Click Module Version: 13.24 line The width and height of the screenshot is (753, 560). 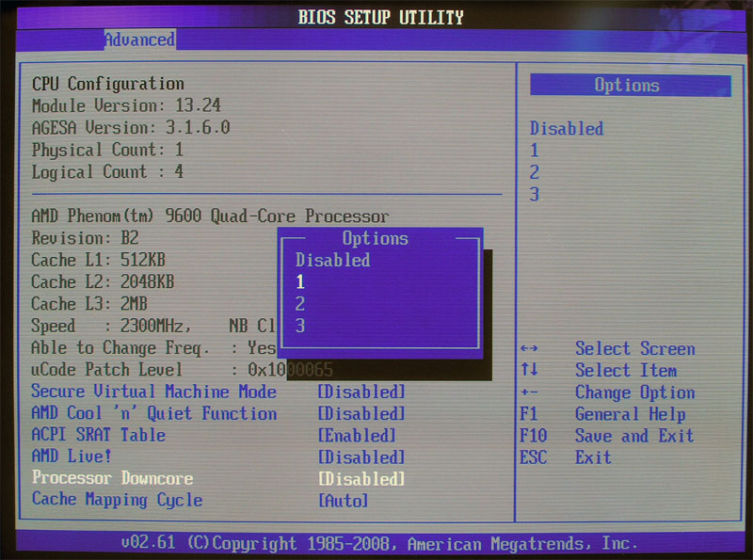(126, 105)
